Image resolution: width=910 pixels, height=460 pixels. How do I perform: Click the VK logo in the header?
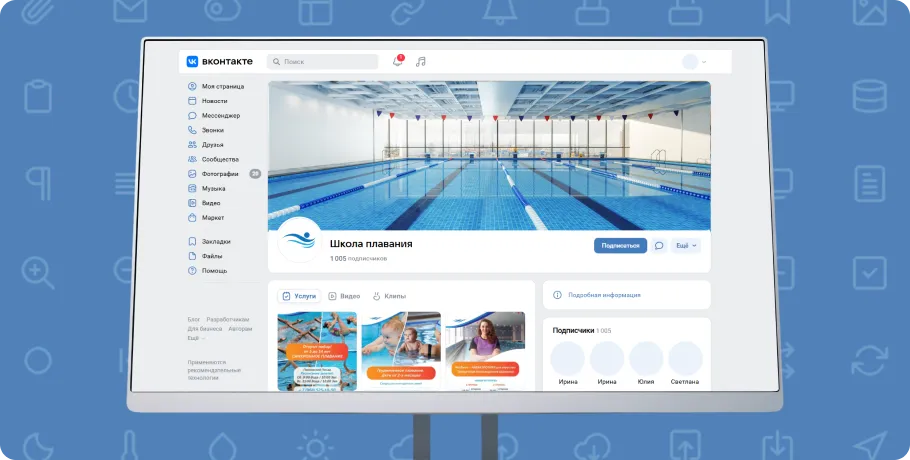coord(192,62)
